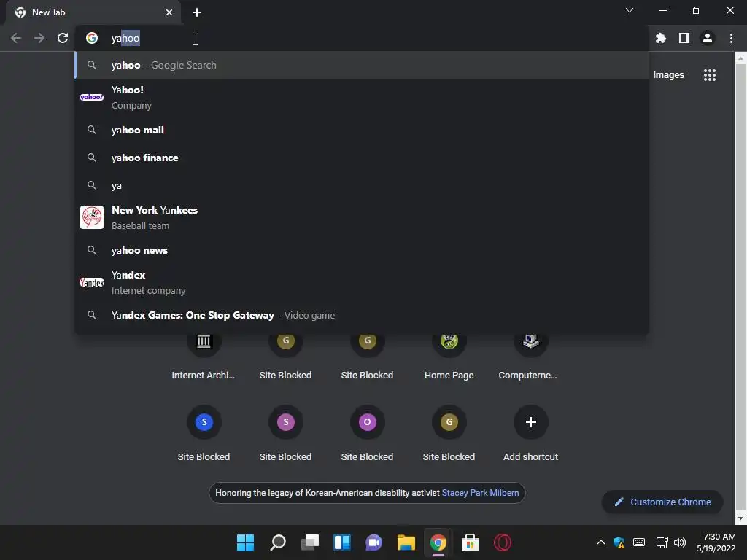Click the forward navigation arrow
Viewport: 747px width, 560px height.
(39, 38)
